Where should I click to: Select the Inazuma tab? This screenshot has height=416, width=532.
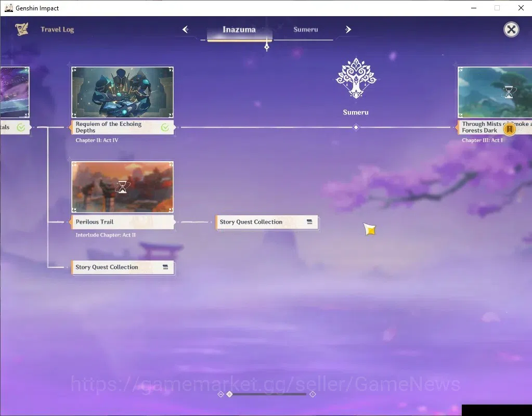pos(239,30)
